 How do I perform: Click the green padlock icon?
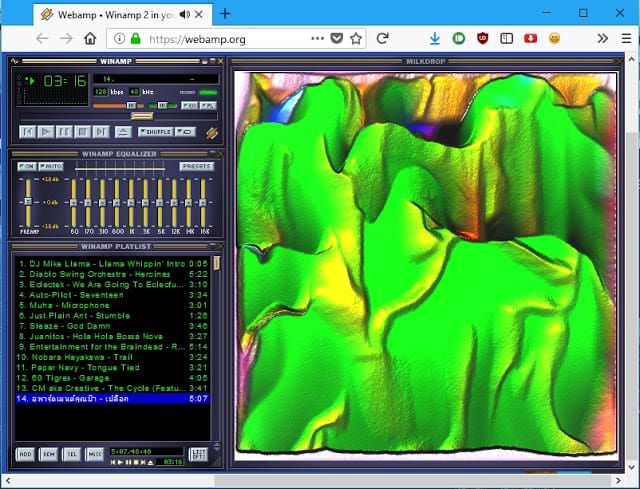[136, 39]
